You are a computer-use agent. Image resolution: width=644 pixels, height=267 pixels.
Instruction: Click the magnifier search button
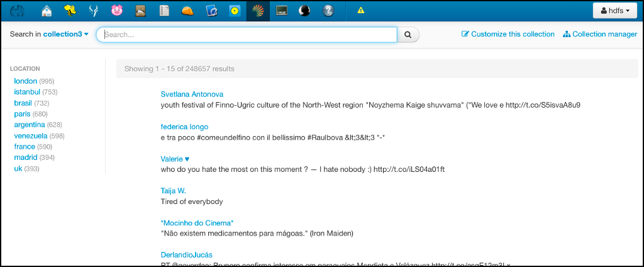408,35
